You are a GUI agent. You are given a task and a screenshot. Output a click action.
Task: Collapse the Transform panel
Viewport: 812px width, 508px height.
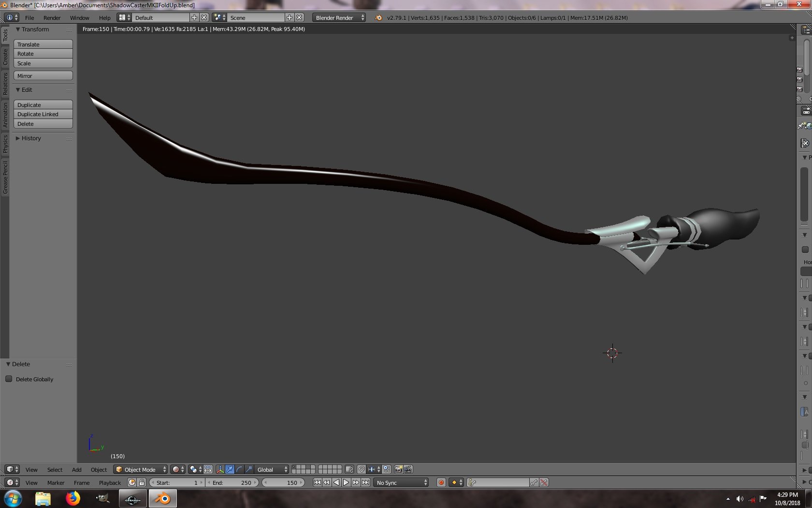pyautogui.click(x=18, y=30)
